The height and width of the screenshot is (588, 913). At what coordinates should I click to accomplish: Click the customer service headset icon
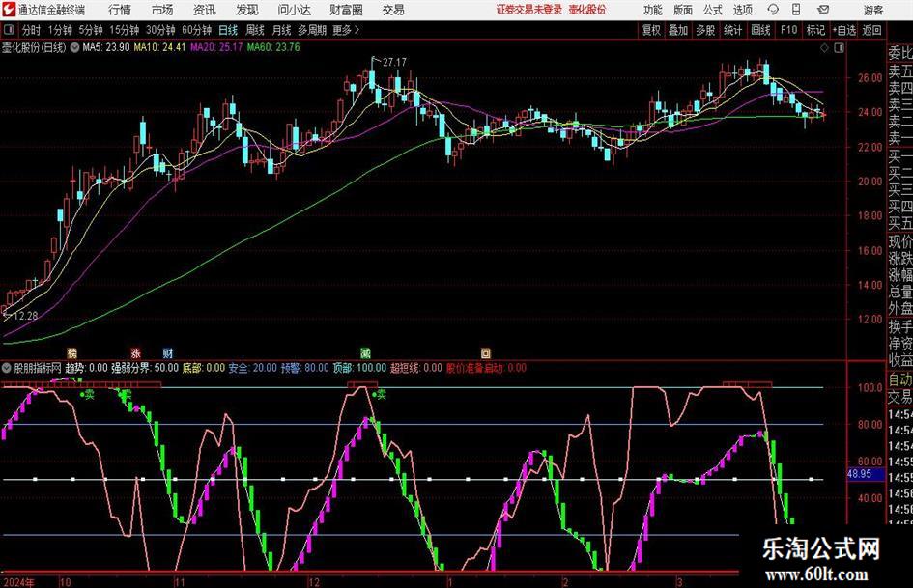click(773, 10)
